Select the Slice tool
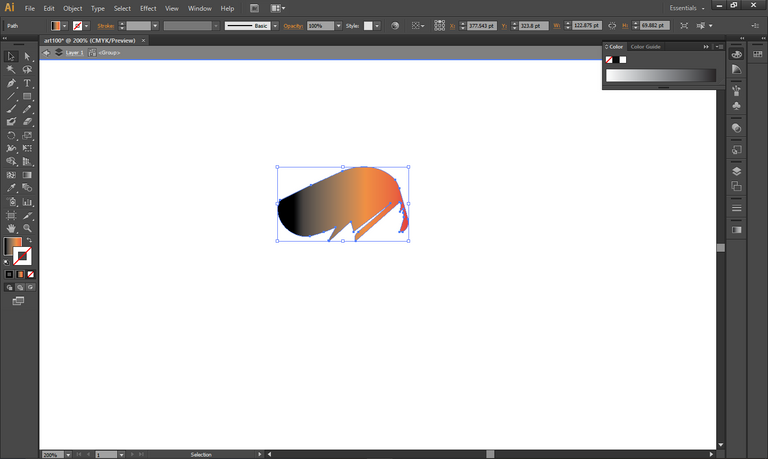 coord(27,216)
